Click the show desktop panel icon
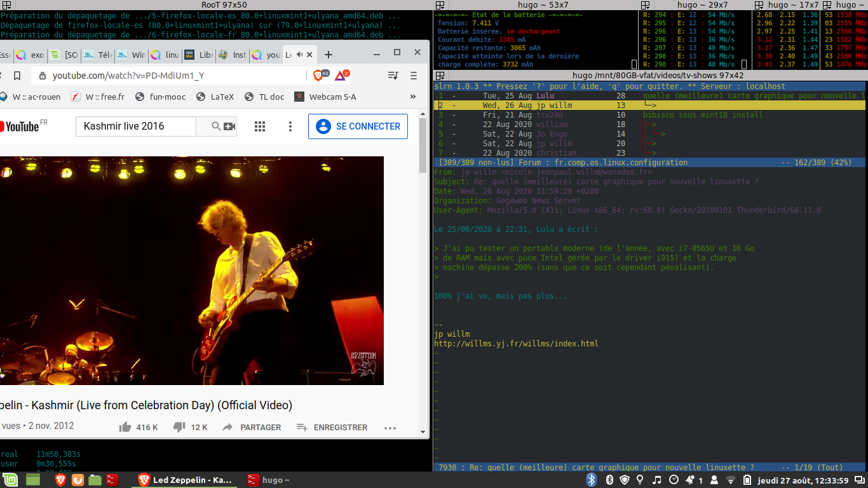Screen dimensions: 868x488 coord(33,480)
